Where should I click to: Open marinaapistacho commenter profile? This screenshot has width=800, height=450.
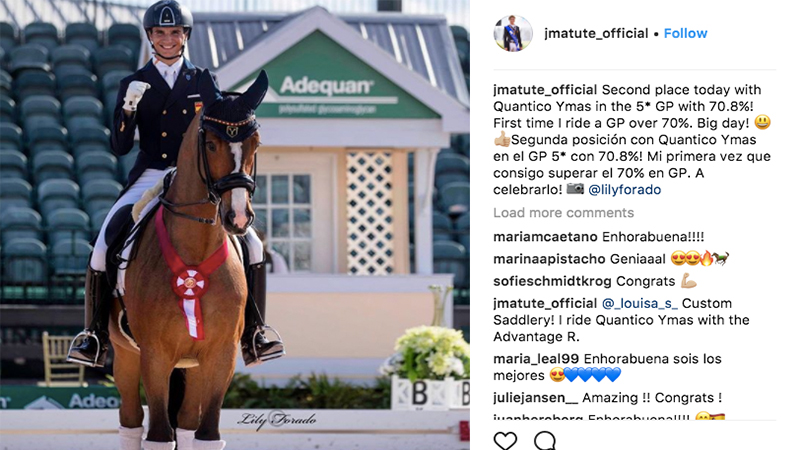point(549,259)
